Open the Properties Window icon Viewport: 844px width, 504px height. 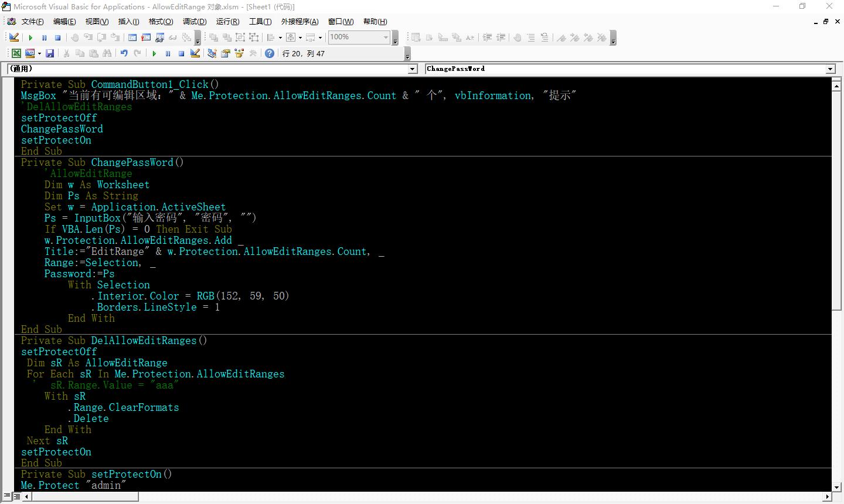pos(226,53)
